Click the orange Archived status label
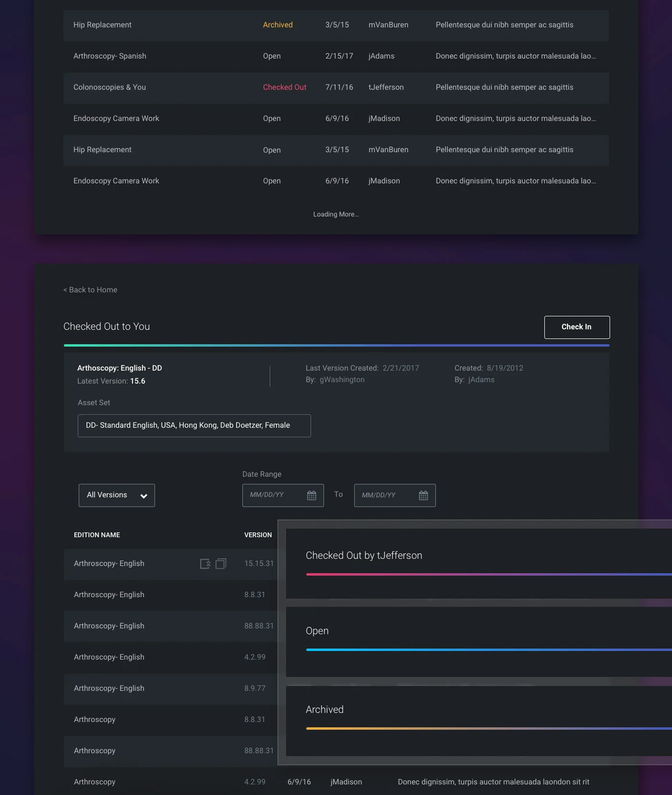 [278, 25]
